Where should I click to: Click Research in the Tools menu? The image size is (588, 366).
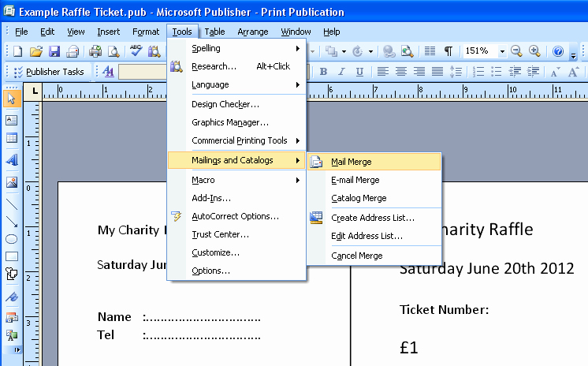[236, 66]
